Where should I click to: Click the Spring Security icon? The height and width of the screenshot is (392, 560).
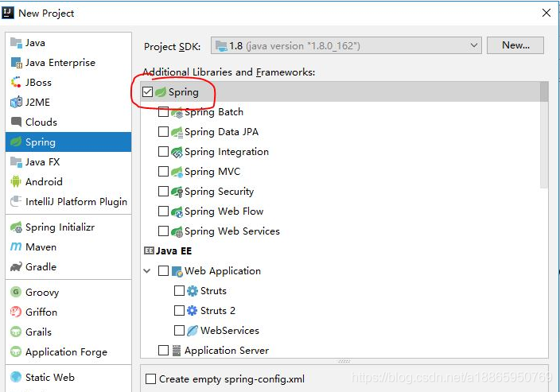pyautogui.click(x=177, y=192)
